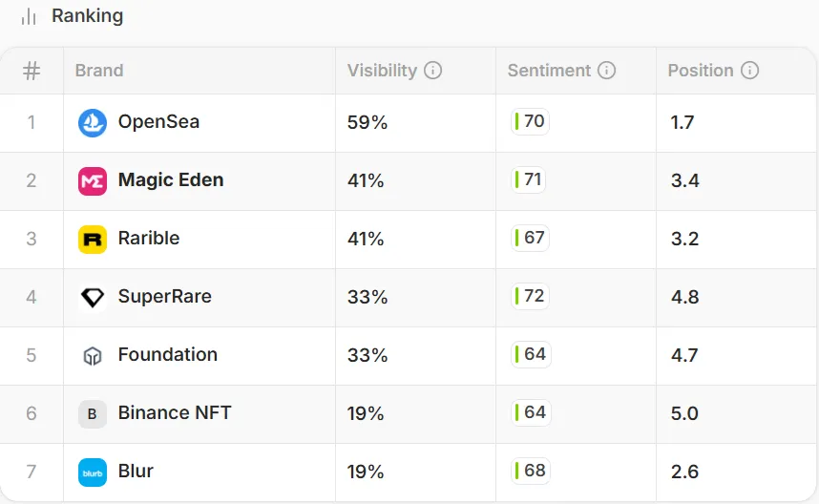
Task: Open the Magic Eden brand link
Action: (171, 179)
